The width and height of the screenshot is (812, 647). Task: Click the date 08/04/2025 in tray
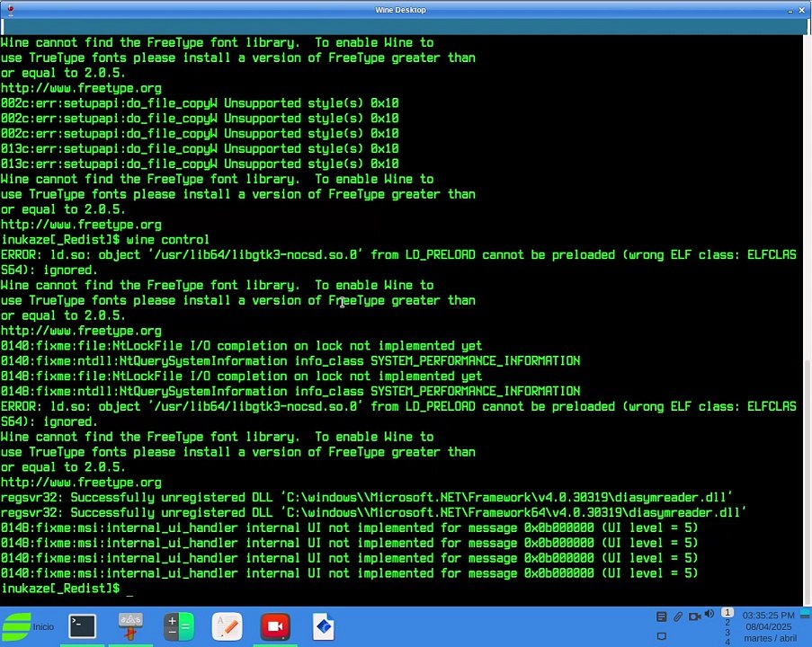(x=769, y=627)
